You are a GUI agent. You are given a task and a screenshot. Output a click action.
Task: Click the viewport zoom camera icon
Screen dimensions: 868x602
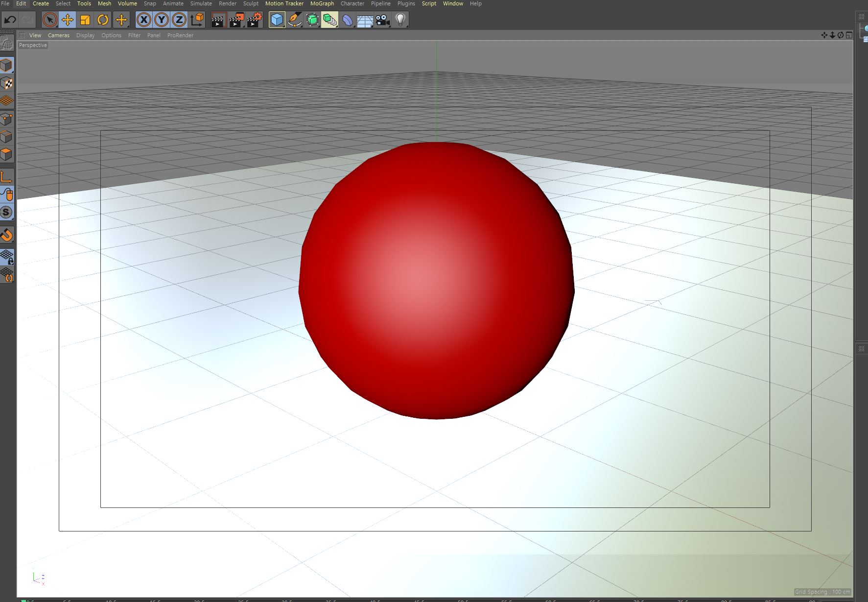click(x=832, y=35)
